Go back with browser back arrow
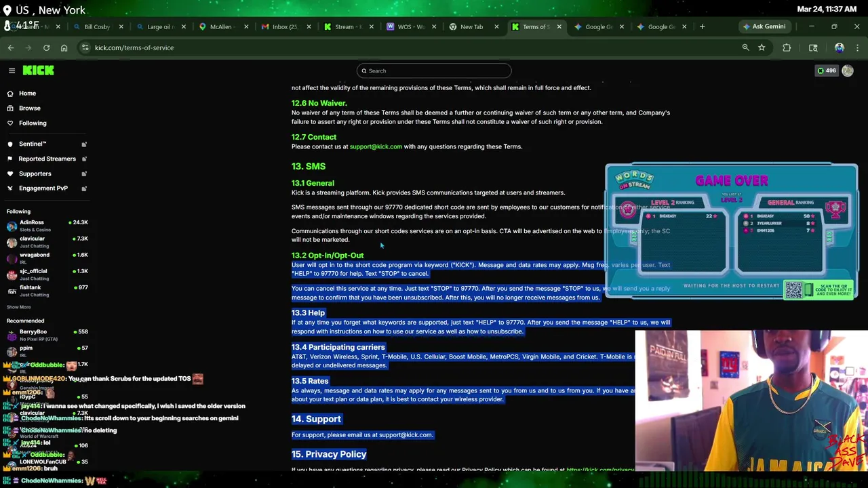Screen dimensions: 868x488 [x=11, y=47]
